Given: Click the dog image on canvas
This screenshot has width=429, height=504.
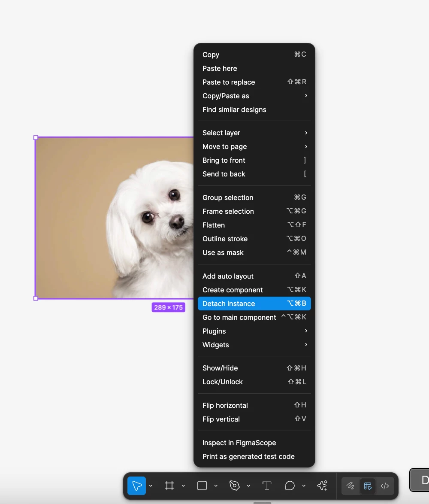Looking at the screenshot, I should pyautogui.click(x=115, y=218).
